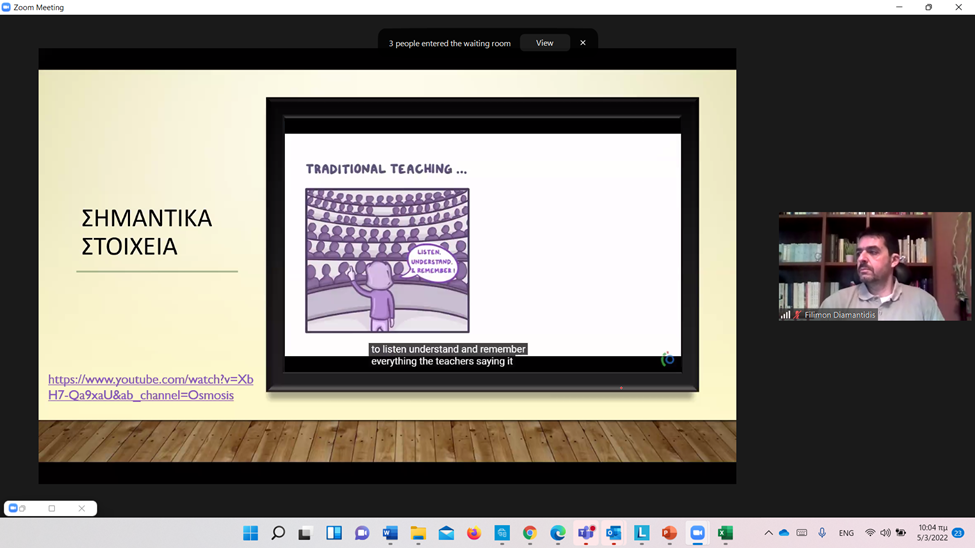Switch to Microsoft Edge on the taskbar
This screenshot has height=548, width=975.
558,533
